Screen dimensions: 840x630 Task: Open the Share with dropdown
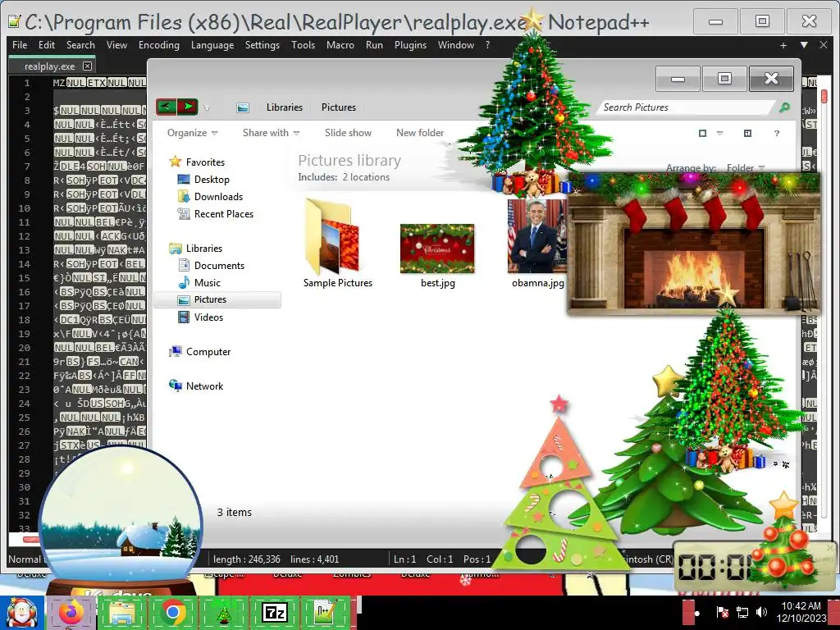(x=271, y=133)
